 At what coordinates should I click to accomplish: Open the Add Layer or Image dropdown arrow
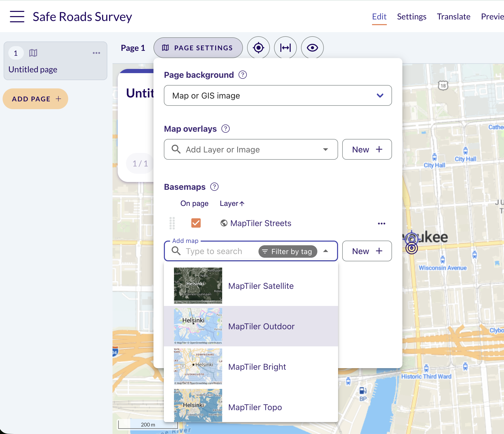(x=326, y=149)
